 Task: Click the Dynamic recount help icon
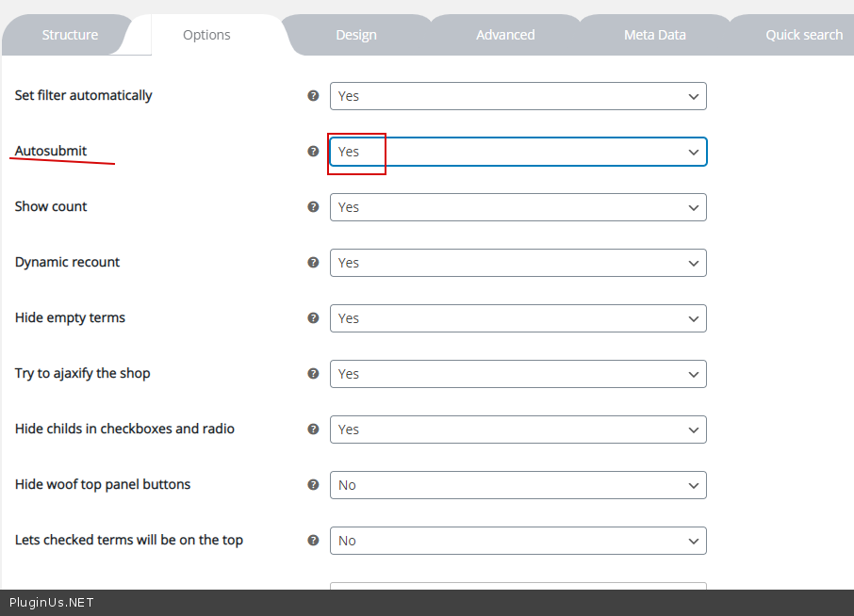click(x=313, y=263)
